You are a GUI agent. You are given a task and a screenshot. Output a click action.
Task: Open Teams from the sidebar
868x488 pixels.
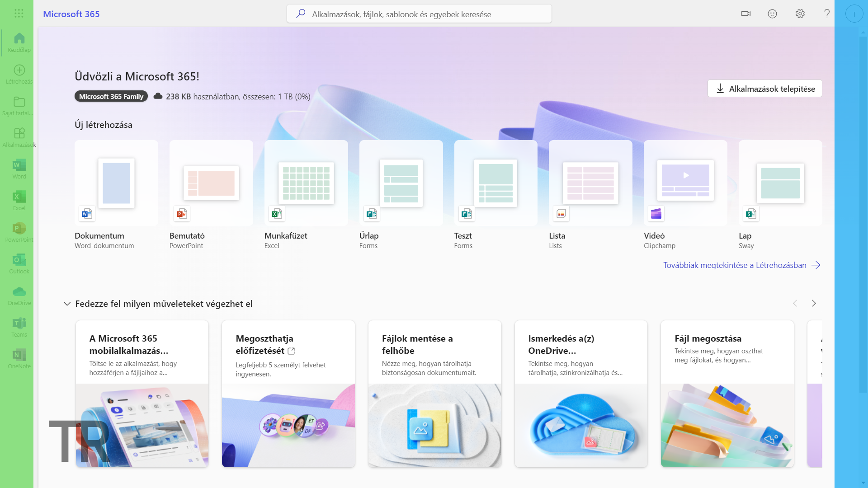19,328
